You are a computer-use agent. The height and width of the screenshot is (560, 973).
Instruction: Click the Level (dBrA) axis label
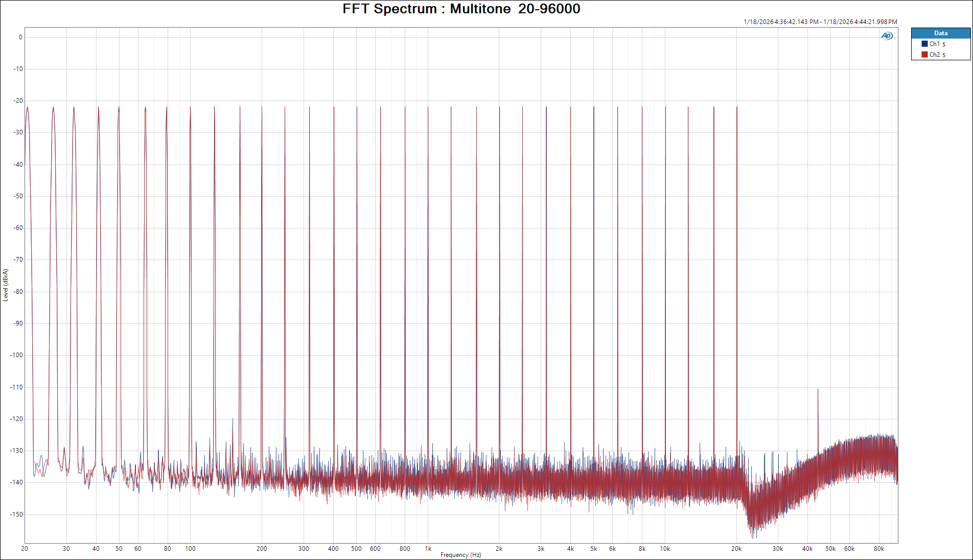[x=6, y=285]
